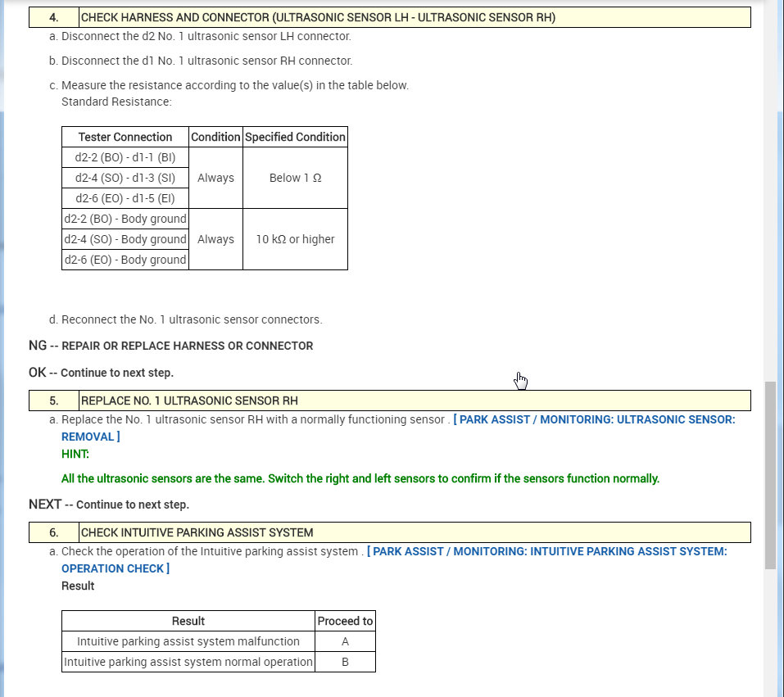Click the green HINT label
Screen dimensions: 784x697
(75, 454)
